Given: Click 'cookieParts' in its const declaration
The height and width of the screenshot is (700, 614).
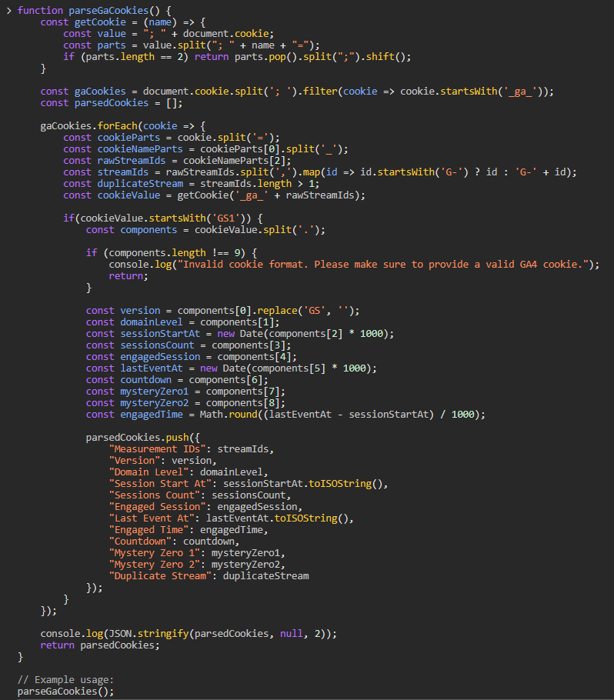Looking at the screenshot, I should [128, 138].
